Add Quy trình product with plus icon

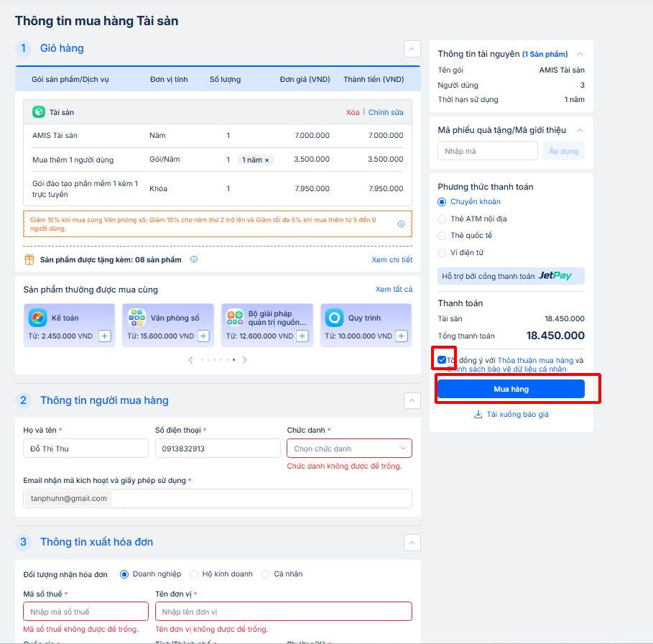pyautogui.click(x=402, y=336)
